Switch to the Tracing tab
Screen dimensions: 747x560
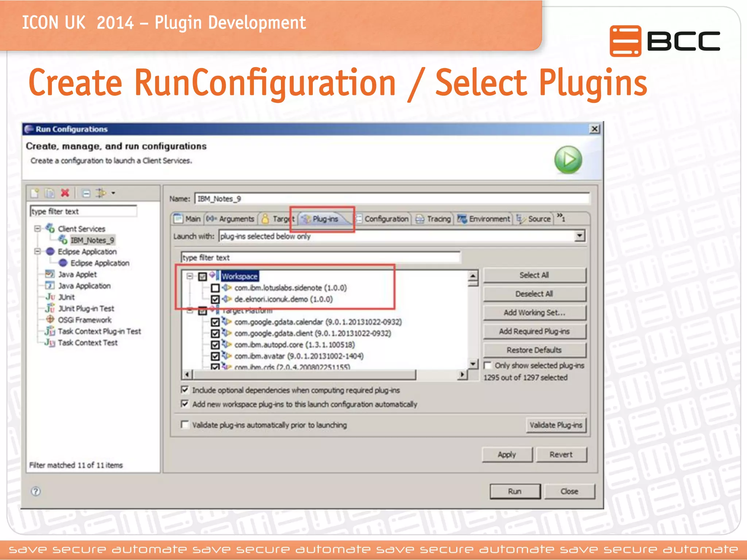click(x=433, y=219)
